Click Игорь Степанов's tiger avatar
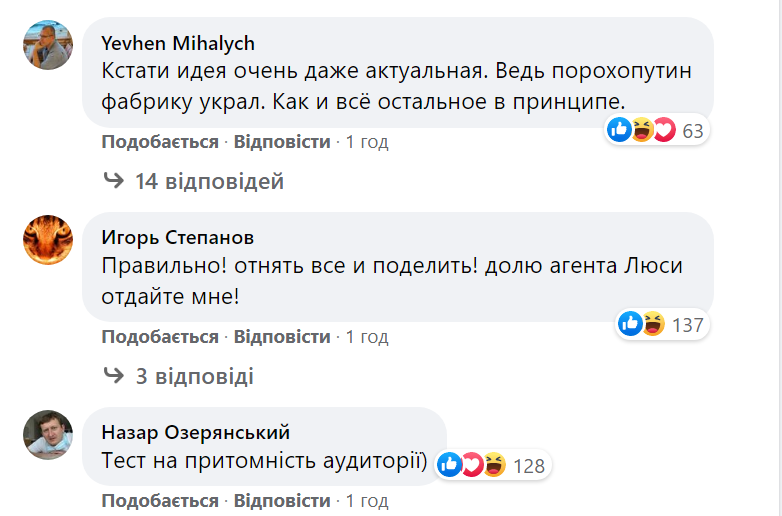The image size is (782, 516). tap(47, 240)
